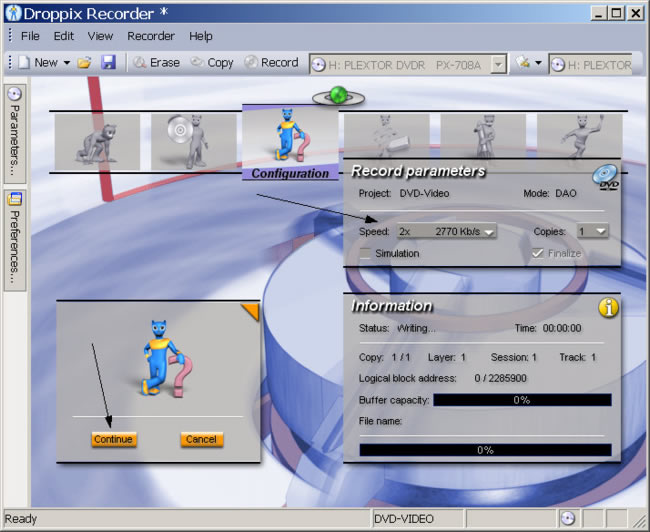Open the Edit menu
Image resolution: width=650 pixels, height=532 pixels.
(63, 36)
